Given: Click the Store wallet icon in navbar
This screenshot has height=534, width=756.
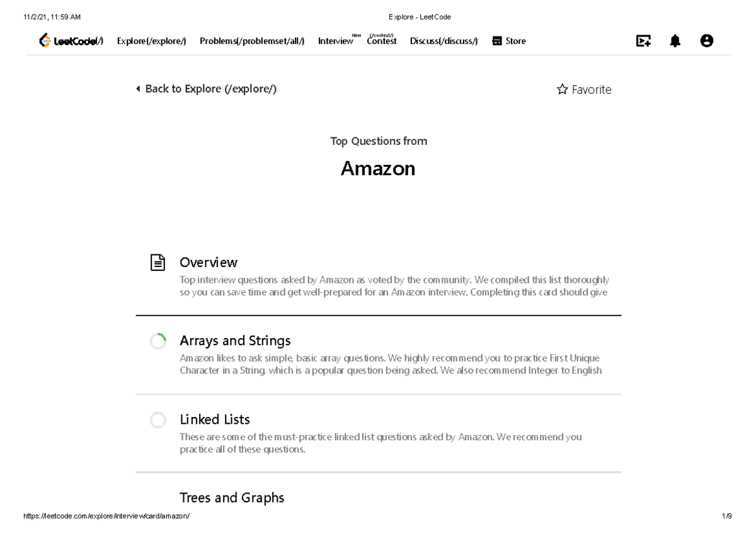Looking at the screenshot, I should click(497, 41).
